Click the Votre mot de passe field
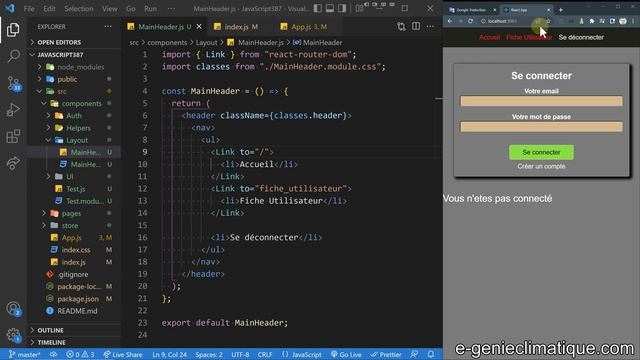The image size is (640, 360). click(x=541, y=127)
